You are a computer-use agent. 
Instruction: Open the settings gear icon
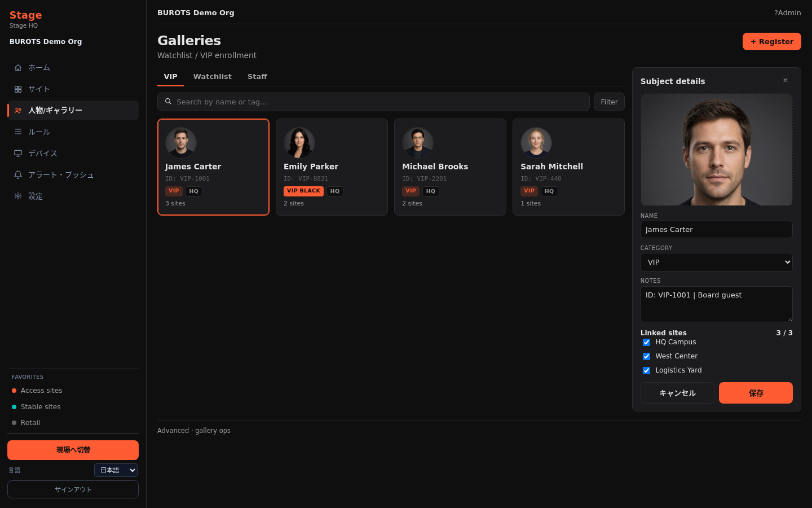point(18,196)
